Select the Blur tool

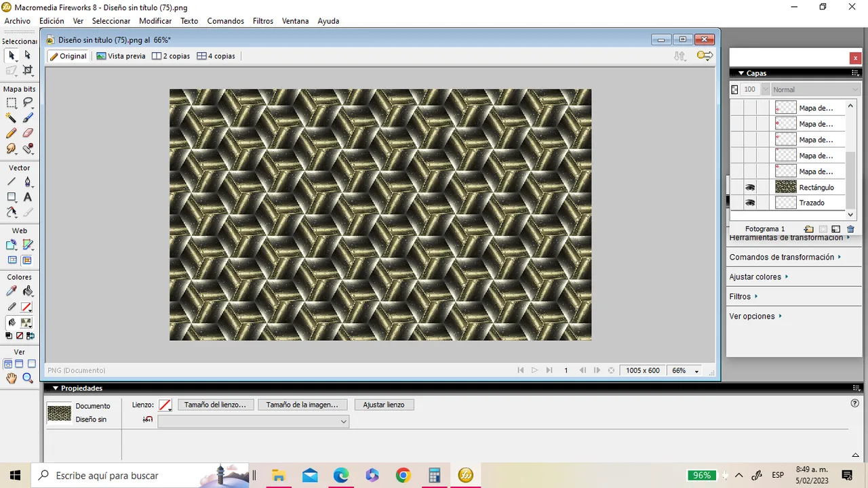click(x=12, y=148)
